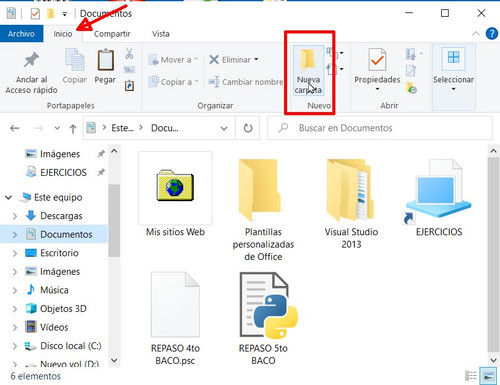Select Música in navigation pane
The image size is (500, 385).
click(x=47, y=290)
